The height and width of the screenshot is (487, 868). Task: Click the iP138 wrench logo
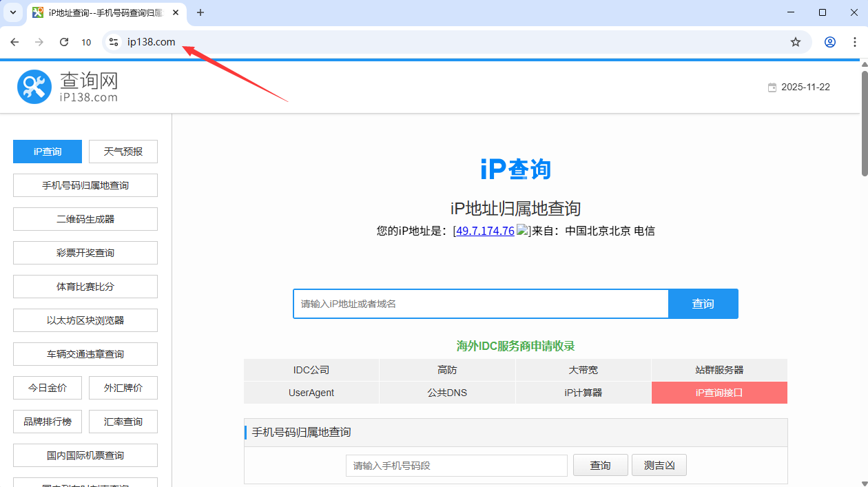pyautogui.click(x=34, y=87)
